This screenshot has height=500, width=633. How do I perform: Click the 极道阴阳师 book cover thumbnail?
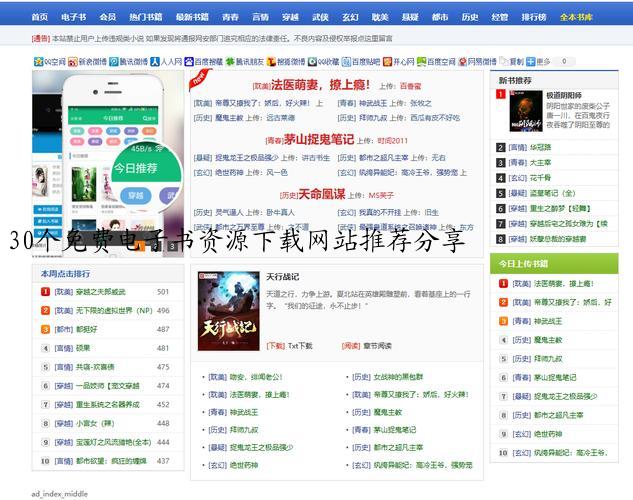526,111
